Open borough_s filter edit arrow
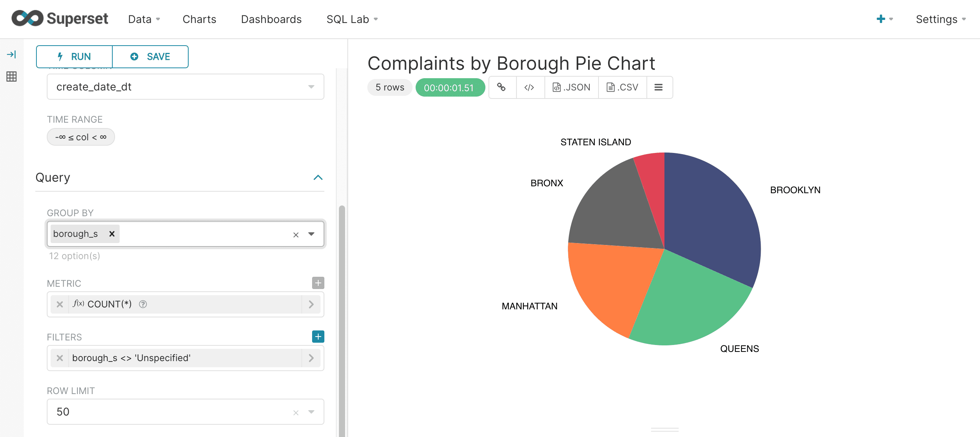The image size is (980, 437). (311, 358)
